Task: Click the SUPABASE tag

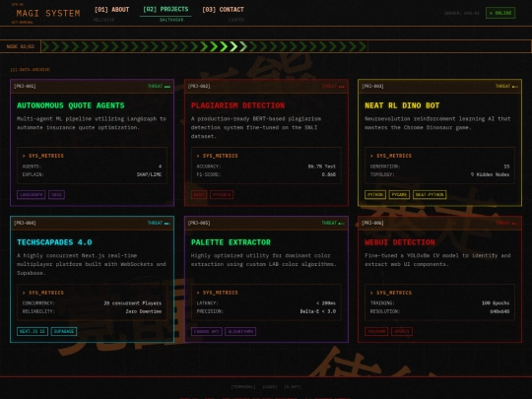Action: [64, 331]
